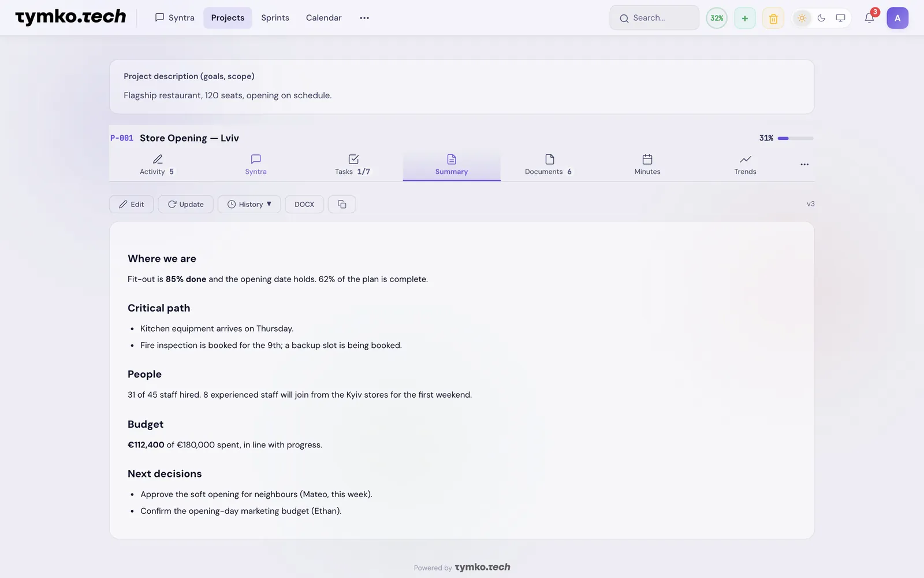The height and width of the screenshot is (578, 924).
Task: Open the History dropdown
Action: [x=249, y=204]
